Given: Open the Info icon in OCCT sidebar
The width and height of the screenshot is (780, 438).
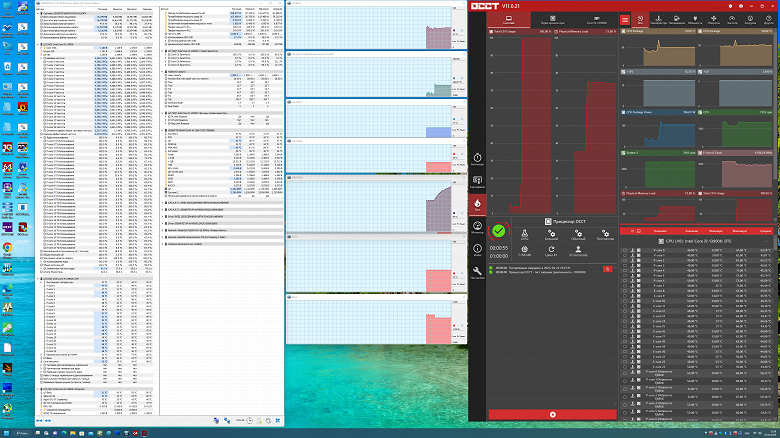Looking at the screenshot, I should (x=477, y=250).
